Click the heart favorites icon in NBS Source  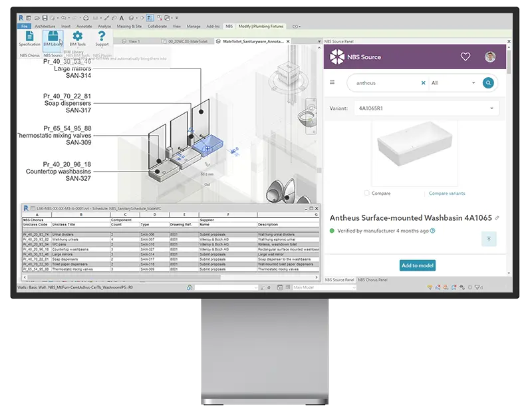465,56
